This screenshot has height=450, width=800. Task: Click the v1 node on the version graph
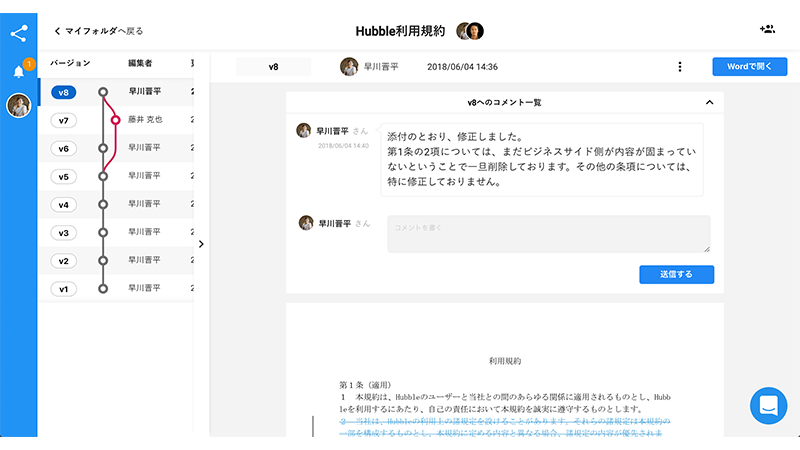(x=103, y=289)
